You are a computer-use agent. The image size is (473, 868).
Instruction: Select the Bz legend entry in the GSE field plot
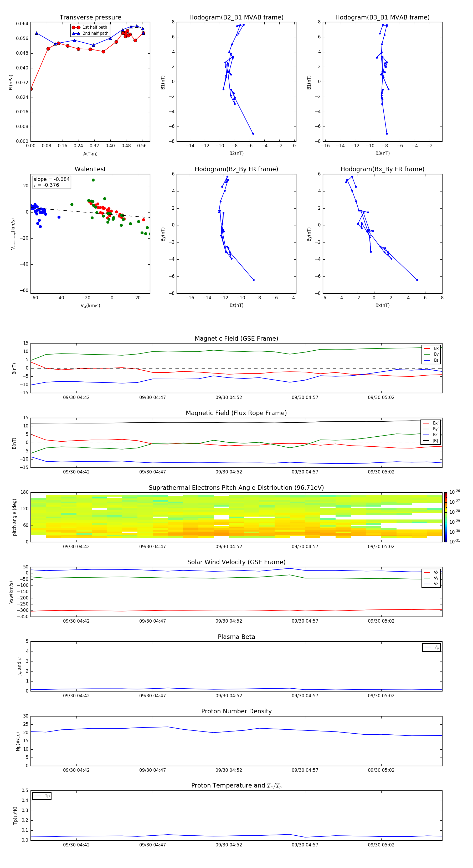click(431, 360)
